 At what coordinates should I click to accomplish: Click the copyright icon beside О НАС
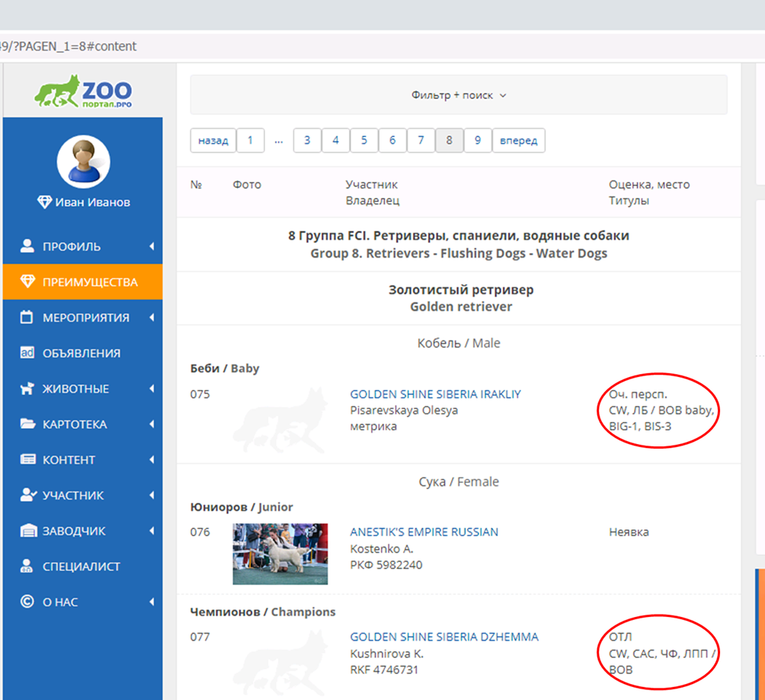[27, 602]
